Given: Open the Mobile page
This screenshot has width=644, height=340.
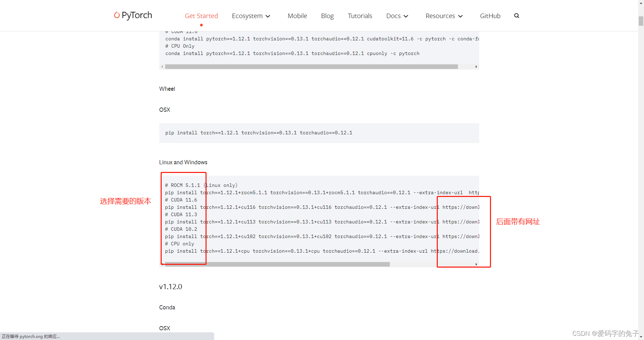Looking at the screenshot, I should [x=297, y=16].
